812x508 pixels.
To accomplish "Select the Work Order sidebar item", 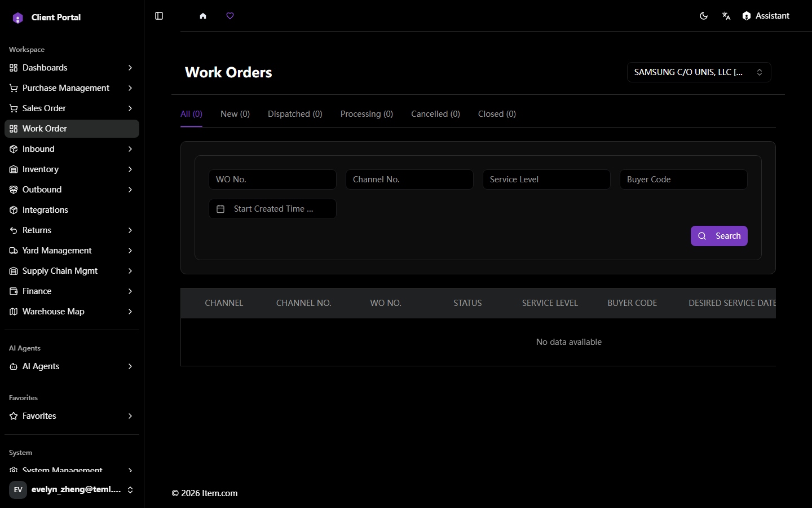I will (x=72, y=129).
